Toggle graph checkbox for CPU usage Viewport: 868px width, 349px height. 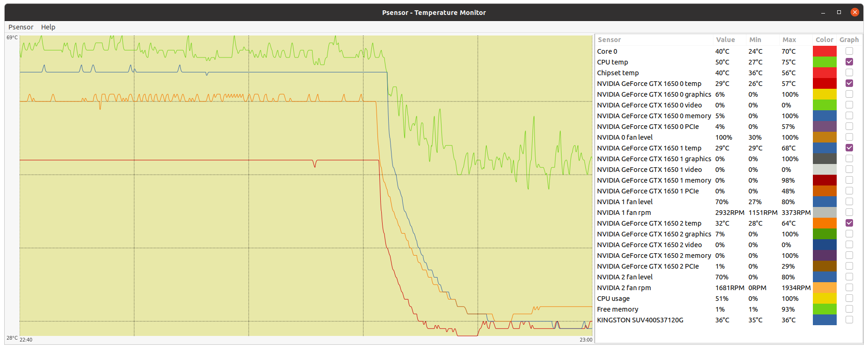point(849,298)
